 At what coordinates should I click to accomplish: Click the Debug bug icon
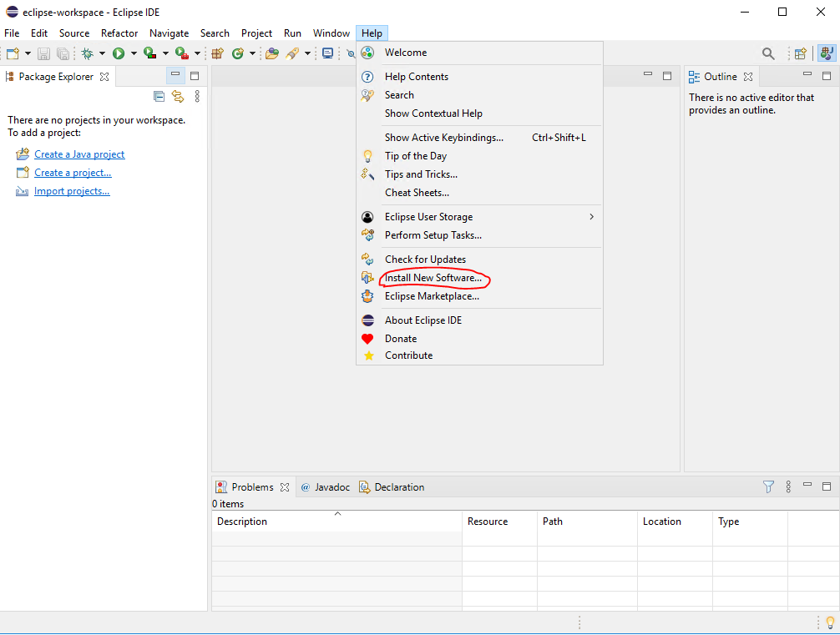pyautogui.click(x=87, y=53)
